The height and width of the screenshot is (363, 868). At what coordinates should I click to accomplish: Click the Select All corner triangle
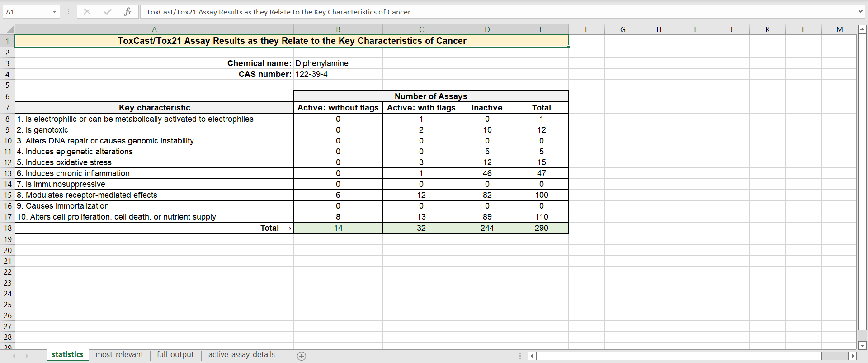click(9, 29)
